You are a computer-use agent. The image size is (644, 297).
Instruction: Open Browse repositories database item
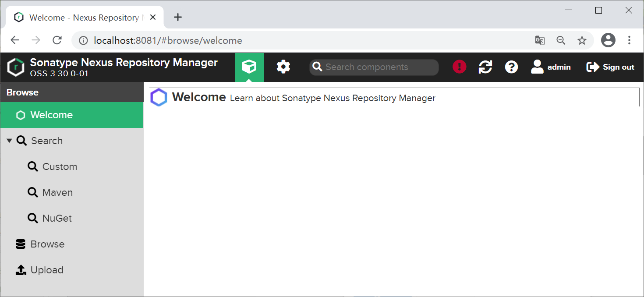47,244
